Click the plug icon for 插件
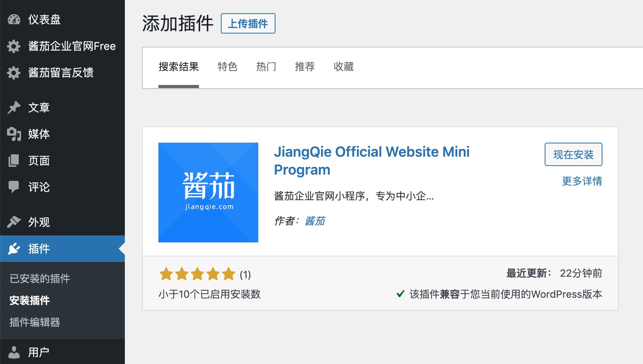The width and height of the screenshot is (643, 364). pos(14,249)
